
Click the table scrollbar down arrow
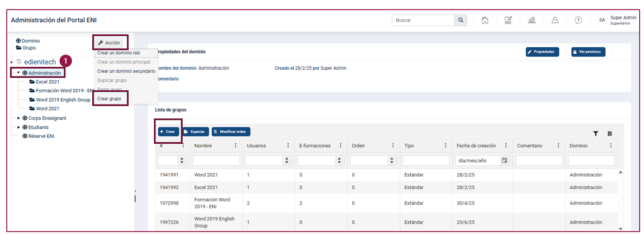(x=621, y=229)
